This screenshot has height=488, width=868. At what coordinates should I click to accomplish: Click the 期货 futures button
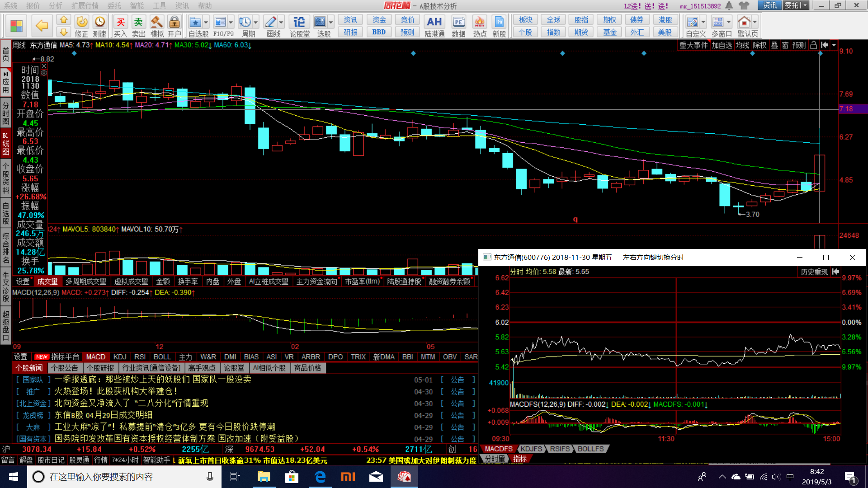click(581, 32)
